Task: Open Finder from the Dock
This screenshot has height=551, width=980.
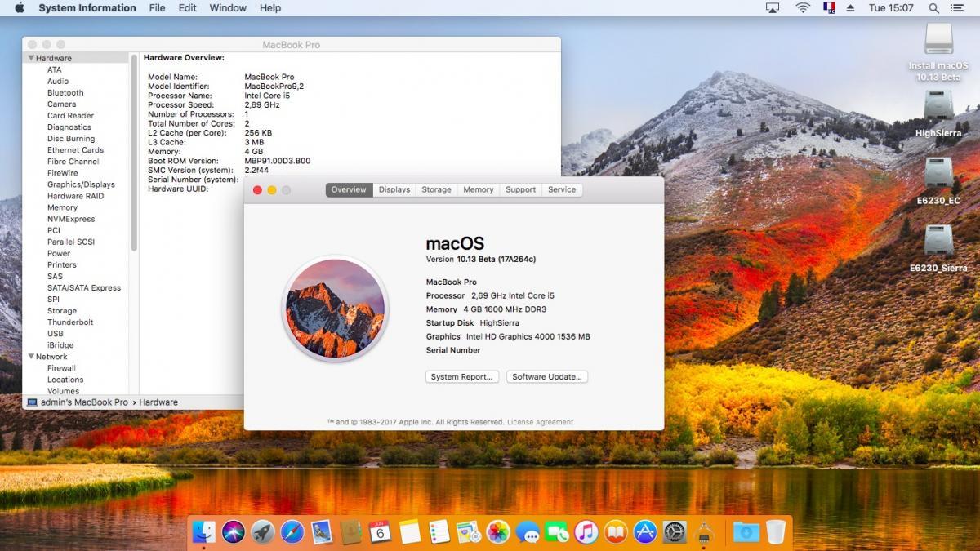Action: click(204, 532)
